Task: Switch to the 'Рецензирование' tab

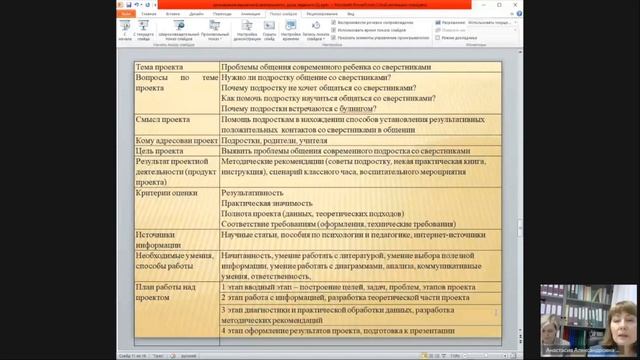Action: pos(322,13)
